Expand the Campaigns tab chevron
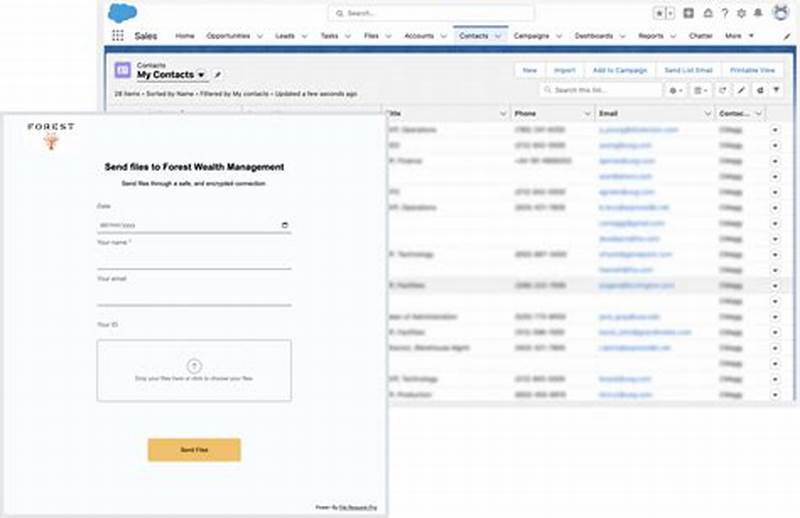The width and height of the screenshot is (800, 518). [x=559, y=36]
